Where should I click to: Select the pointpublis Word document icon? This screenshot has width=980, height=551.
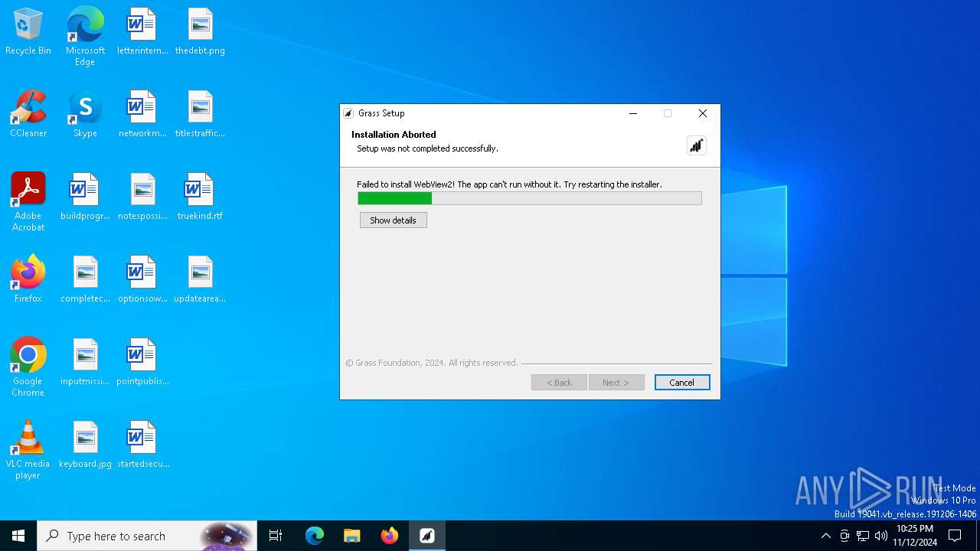click(142, 363)
